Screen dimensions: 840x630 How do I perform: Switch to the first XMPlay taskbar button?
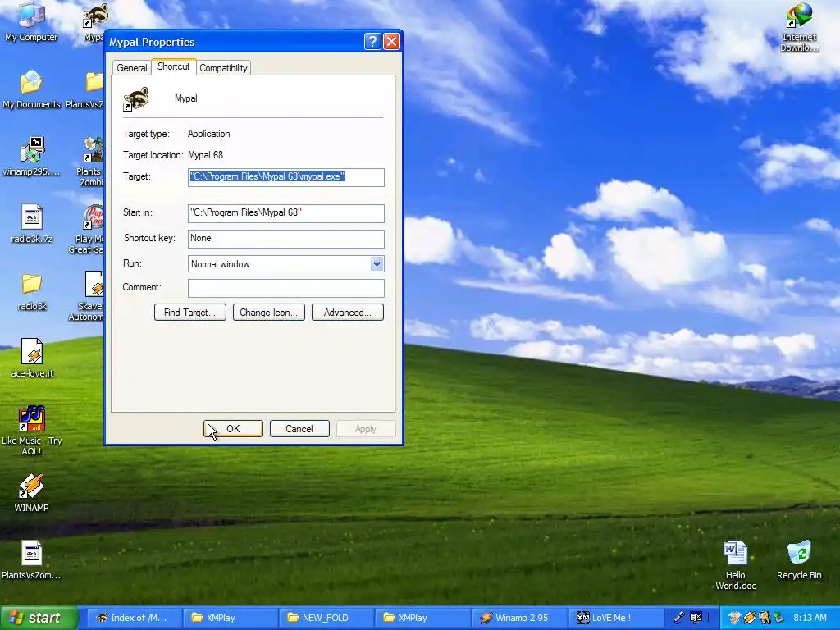[x=231, y=618]
